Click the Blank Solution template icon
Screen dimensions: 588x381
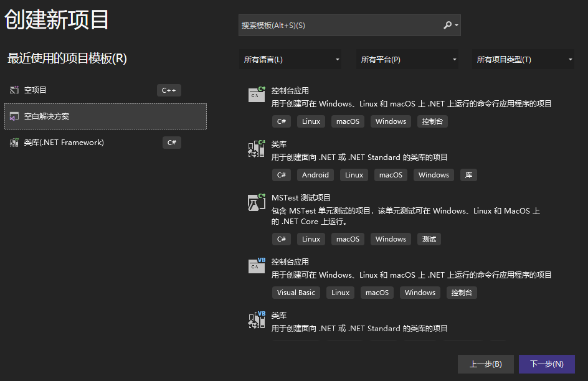tap(14, 116)
